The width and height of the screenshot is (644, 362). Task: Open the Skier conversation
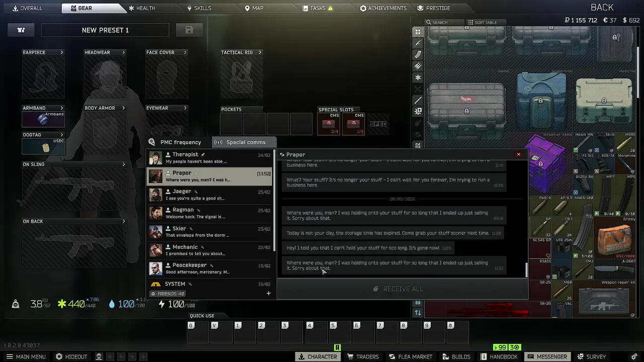[209, 232]
